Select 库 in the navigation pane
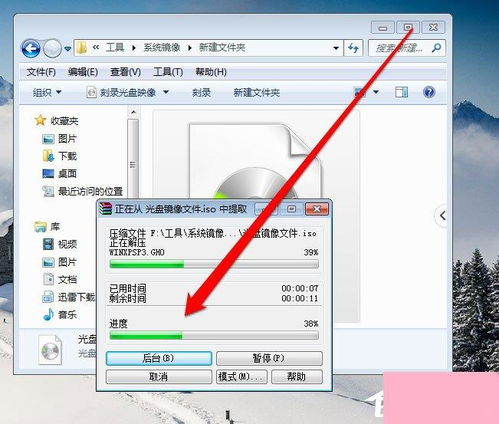The width and height of the screenshot is (499, 424). coord(55,227)
